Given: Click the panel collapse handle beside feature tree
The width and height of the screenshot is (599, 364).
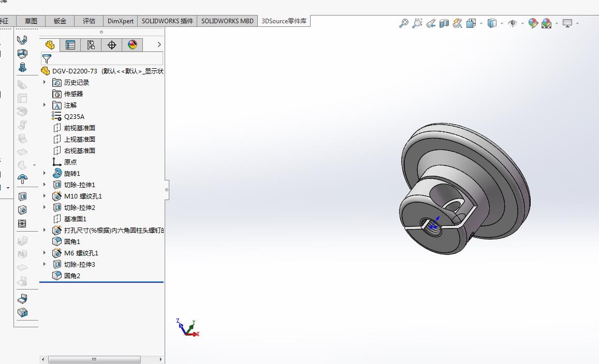Looking at the screenshot, I should pyautogui.click(x=167, y=190).
